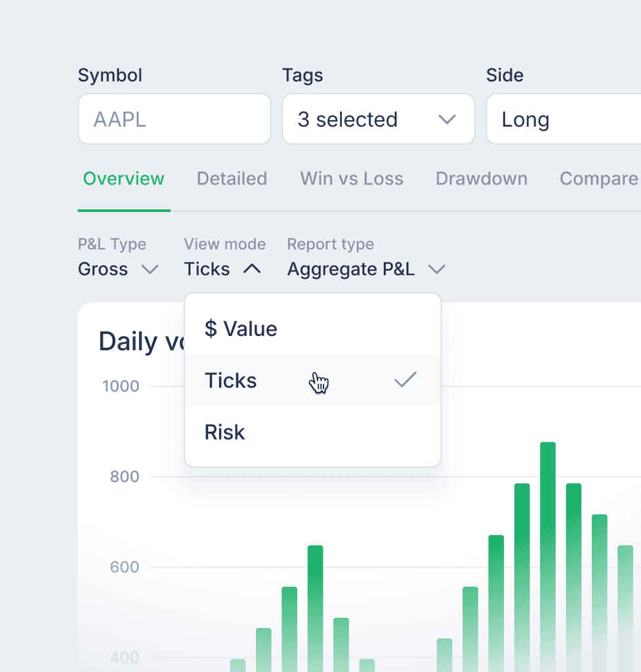This screenshot has width=641, height=672.
Task: Select the Overview tab
Action: point(123,178)
